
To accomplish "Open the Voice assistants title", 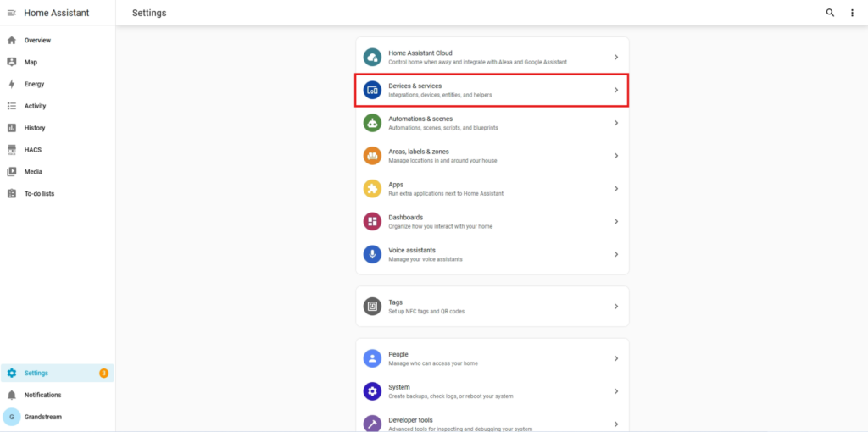I will point(412,250).
